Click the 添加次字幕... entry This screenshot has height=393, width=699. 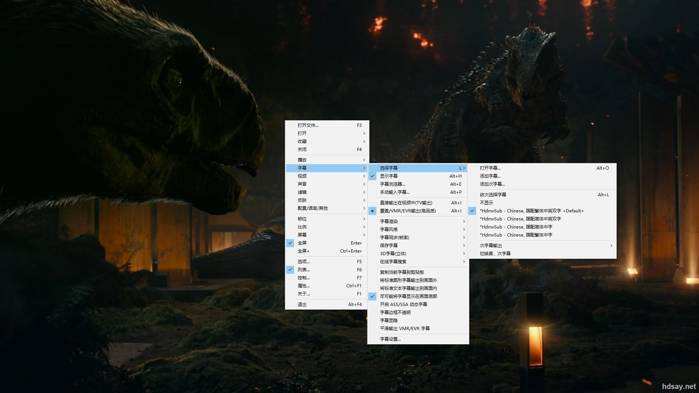click(542, 184)
